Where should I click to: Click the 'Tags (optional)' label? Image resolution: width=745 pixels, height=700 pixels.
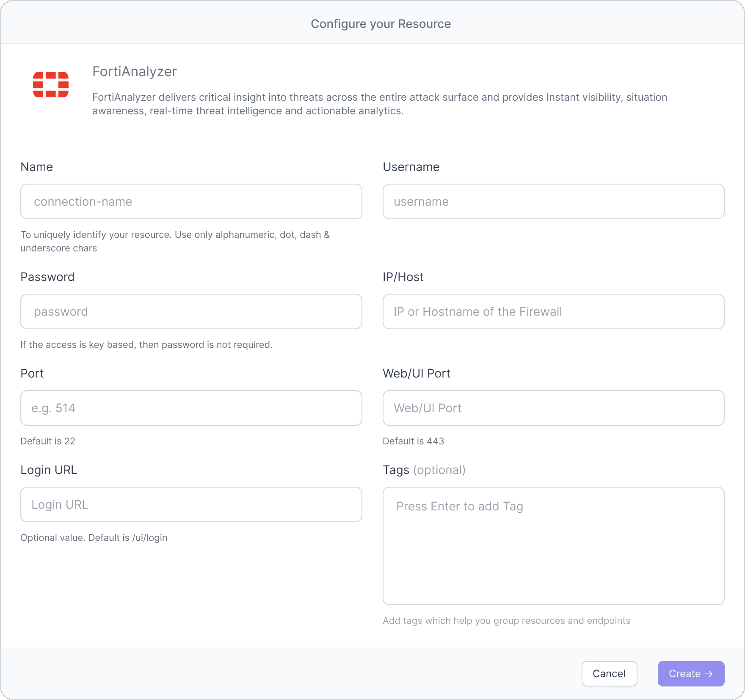[424, 470]
